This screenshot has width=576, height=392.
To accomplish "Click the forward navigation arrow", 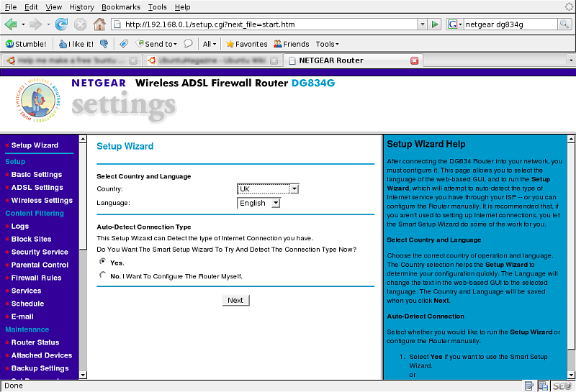I will (35, 24).
